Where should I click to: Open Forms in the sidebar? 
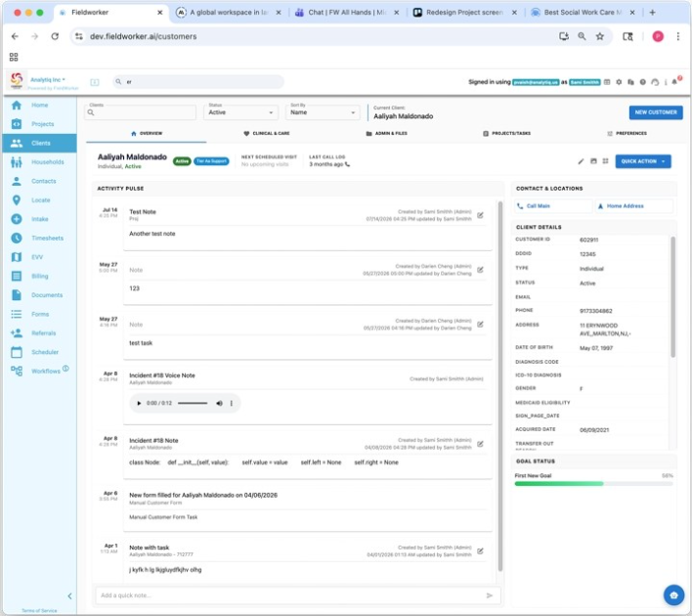[39, 314]
